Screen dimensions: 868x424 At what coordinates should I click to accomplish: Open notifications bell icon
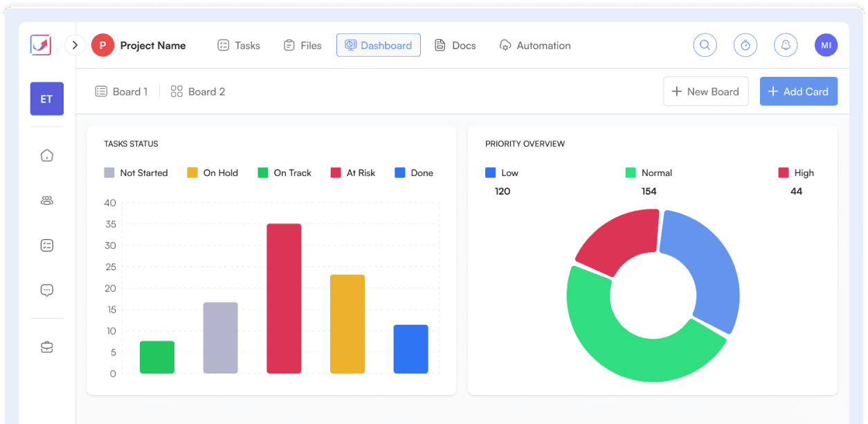coord(786,45)
